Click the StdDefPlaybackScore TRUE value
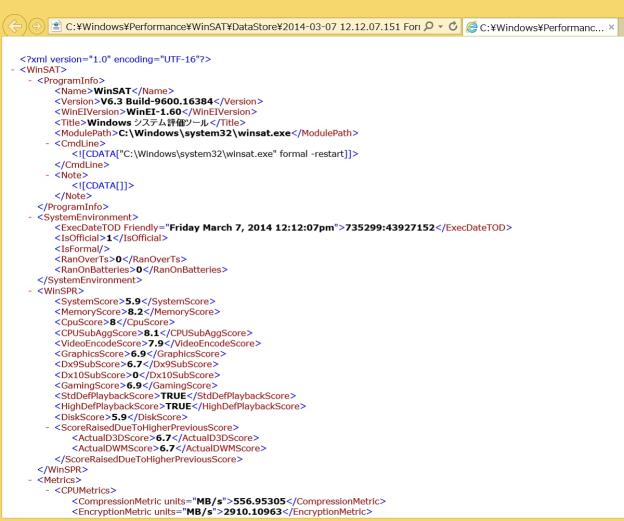This screenshot has width=624, height=521. 173,396
